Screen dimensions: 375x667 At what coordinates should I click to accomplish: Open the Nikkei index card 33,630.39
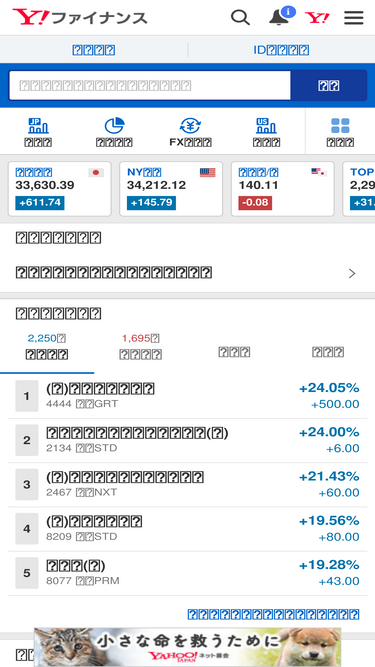tap(60, 189)
